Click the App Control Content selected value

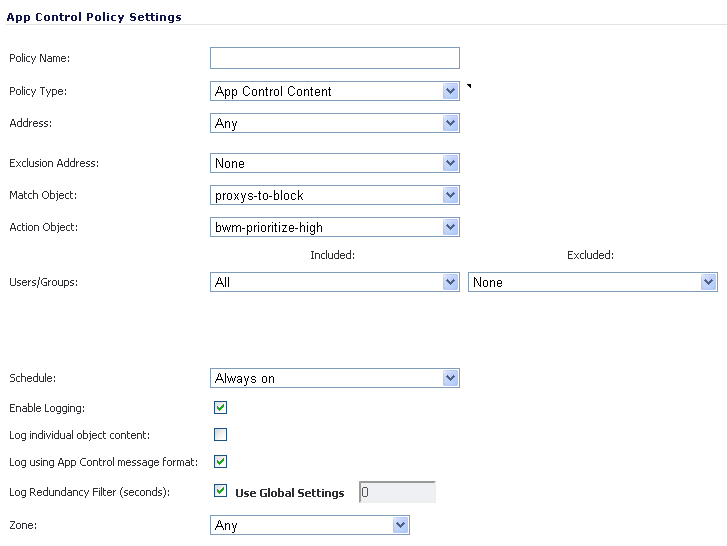tap(273, 91)
